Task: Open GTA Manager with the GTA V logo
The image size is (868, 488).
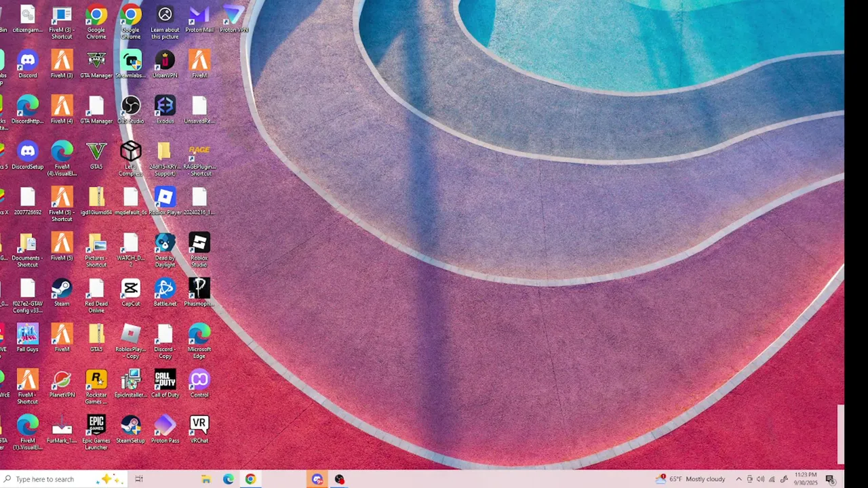Action: [x=96, y=65]
